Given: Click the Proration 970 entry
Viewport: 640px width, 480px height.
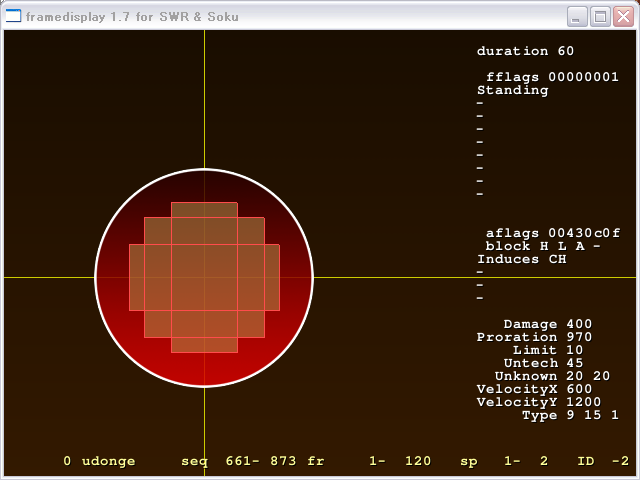Looking at the screenshot, I should (x=534, y=337).
